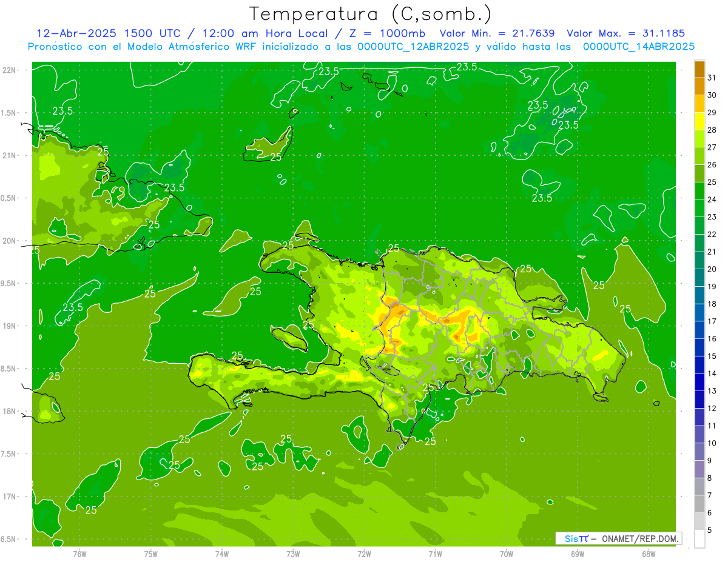Click the longitude label "70W"
The height and width of the screenshot is (562, 728).
507,554
